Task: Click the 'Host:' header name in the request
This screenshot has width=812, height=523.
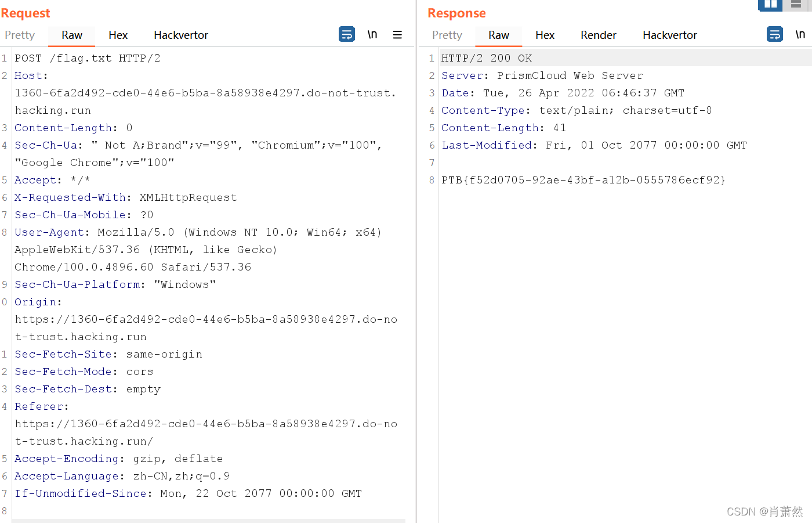Action: click(31, 75)
